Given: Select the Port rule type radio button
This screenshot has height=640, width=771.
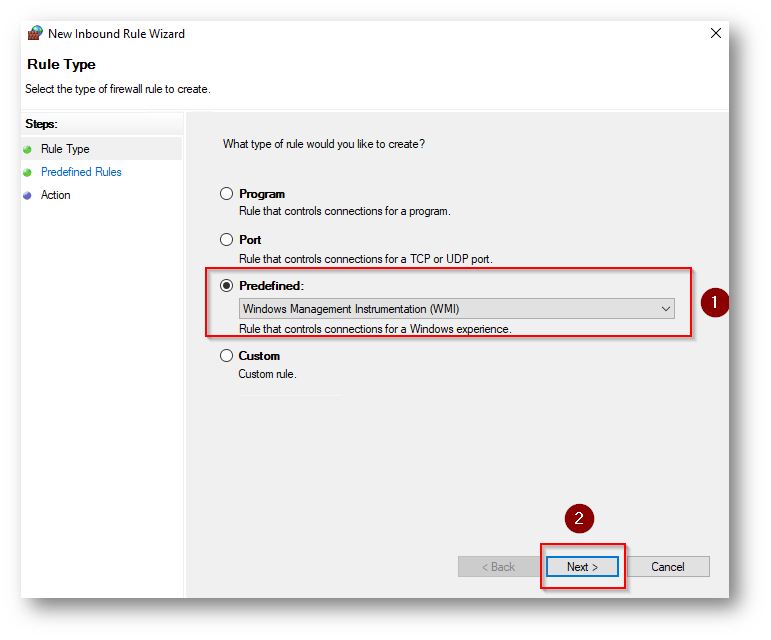Looking at the screenshot, I should [x=226, y=239].
